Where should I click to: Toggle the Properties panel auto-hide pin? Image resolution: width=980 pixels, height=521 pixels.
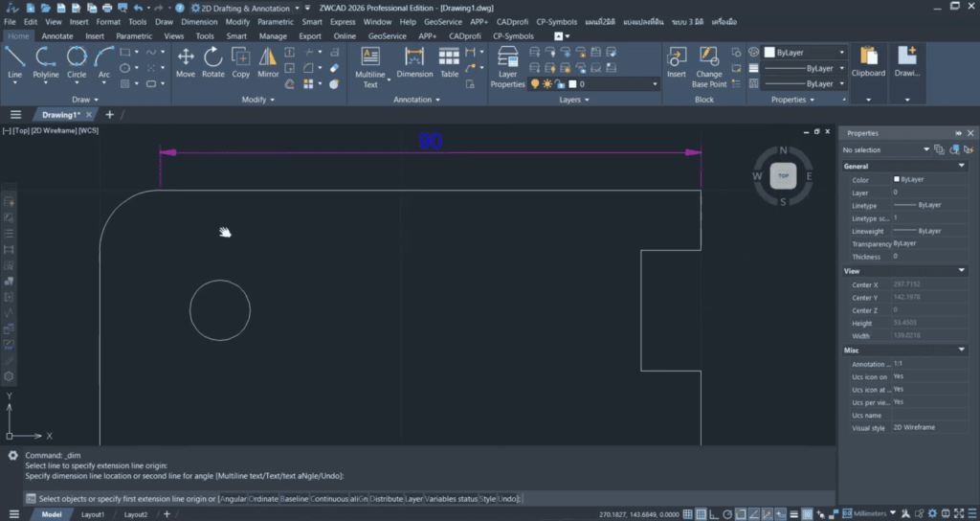tap(959, 133)
